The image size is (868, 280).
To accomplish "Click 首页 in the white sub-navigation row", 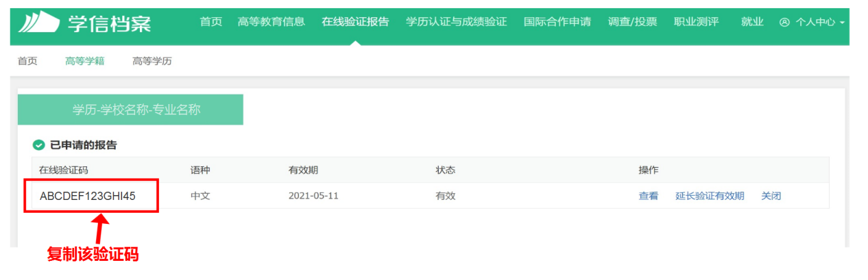I will pyautogui.click(x=27, y=62).
